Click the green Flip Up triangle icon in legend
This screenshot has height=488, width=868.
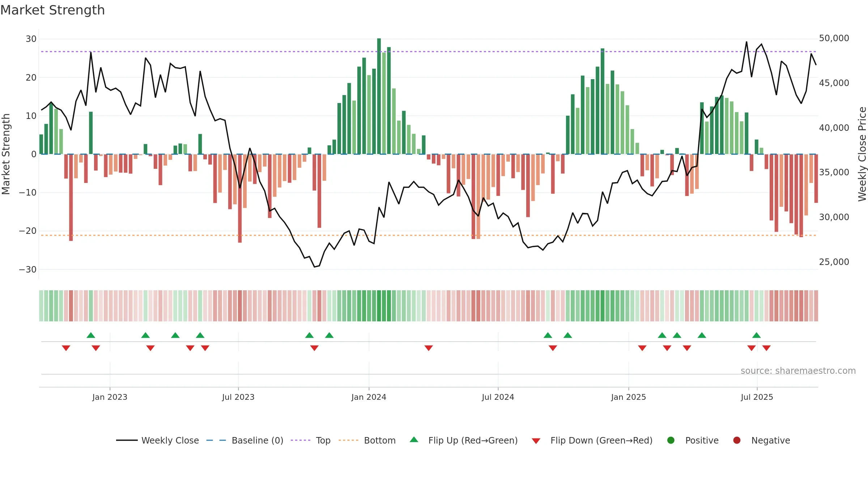(414, 440)
